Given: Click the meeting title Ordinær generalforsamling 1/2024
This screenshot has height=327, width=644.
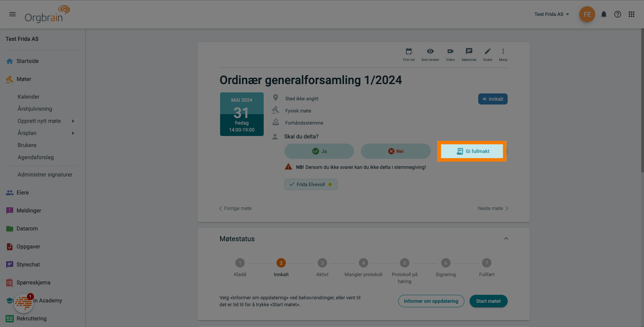Looking at the screenshot, I should tap(311, 80).
